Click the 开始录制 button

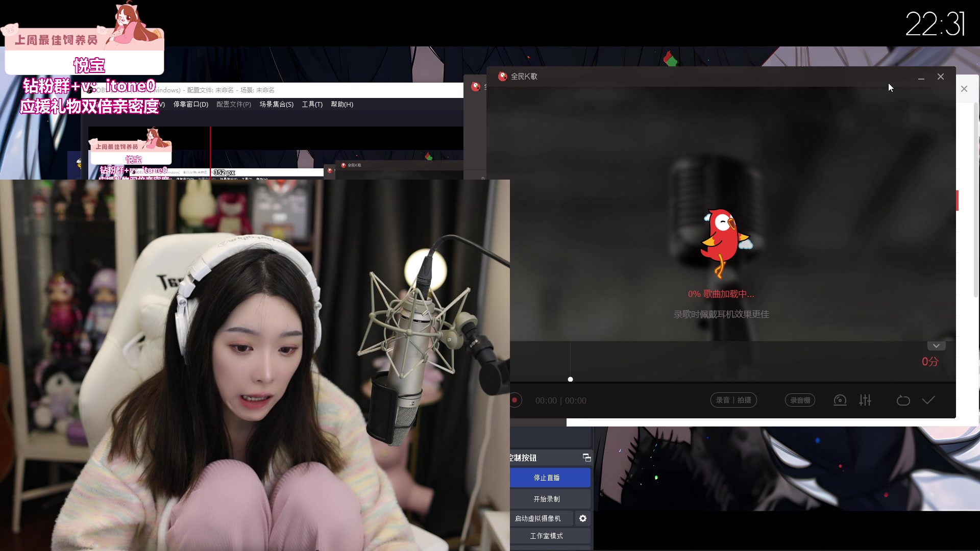546,499
